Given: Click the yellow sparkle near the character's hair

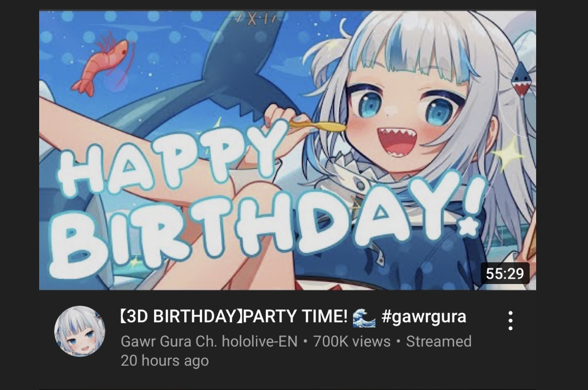Looking at the screenshot, I should pos(508,153).
